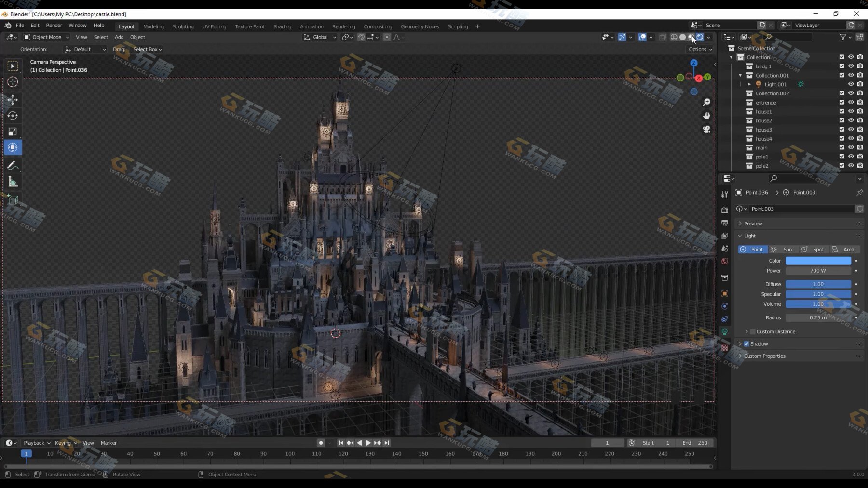Select the Scale tool
868x488 pixels.
pos(13,132)
